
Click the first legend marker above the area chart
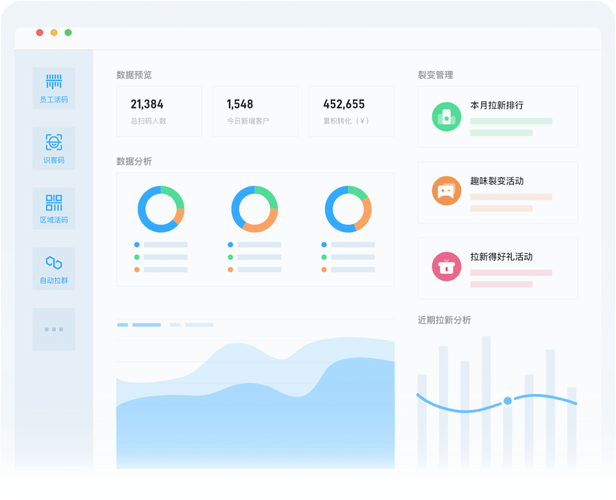(x=123, y=325)
